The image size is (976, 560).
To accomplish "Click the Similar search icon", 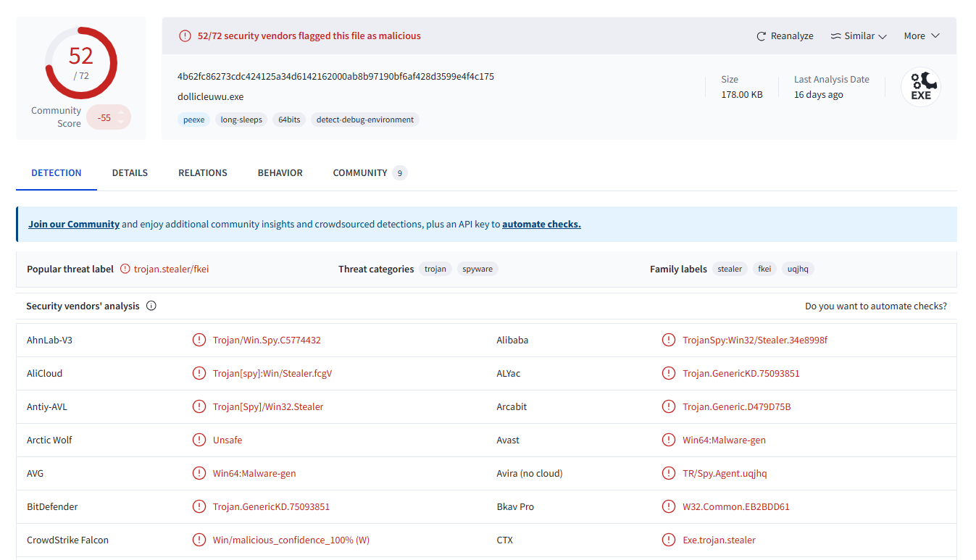I will point(835,36).
